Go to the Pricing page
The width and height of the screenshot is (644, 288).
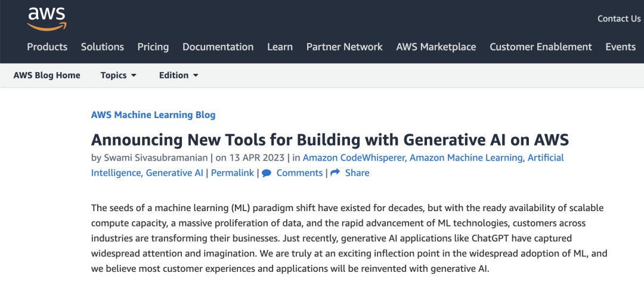tap(153, 47)
